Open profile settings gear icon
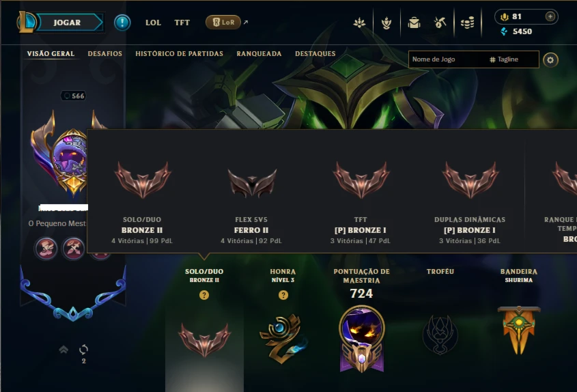The image size is (577, 392). 550,60
